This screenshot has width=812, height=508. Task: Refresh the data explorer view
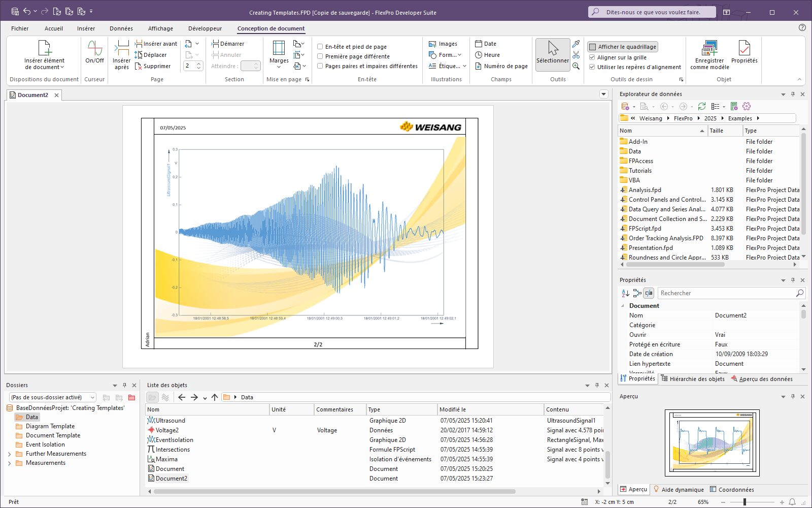pos(702,106)
